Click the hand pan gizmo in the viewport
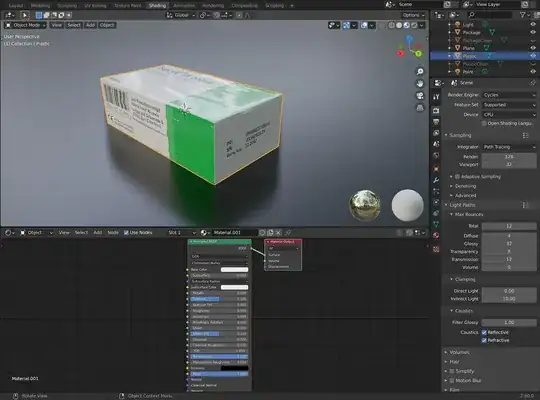Image resolution: width=540 pixels, height=400 pixels. coord(420,84)
